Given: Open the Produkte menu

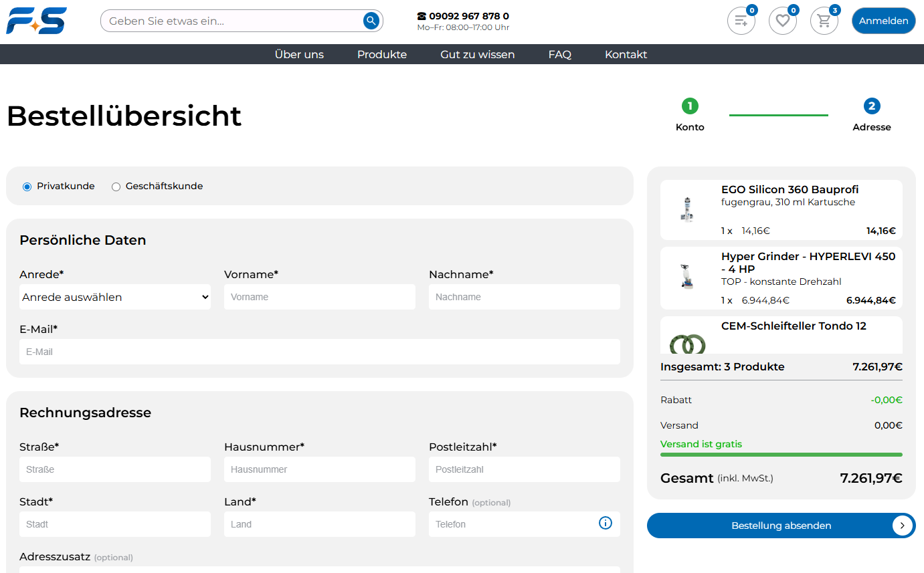Looking at the screenshot, I should coord(381,55).
